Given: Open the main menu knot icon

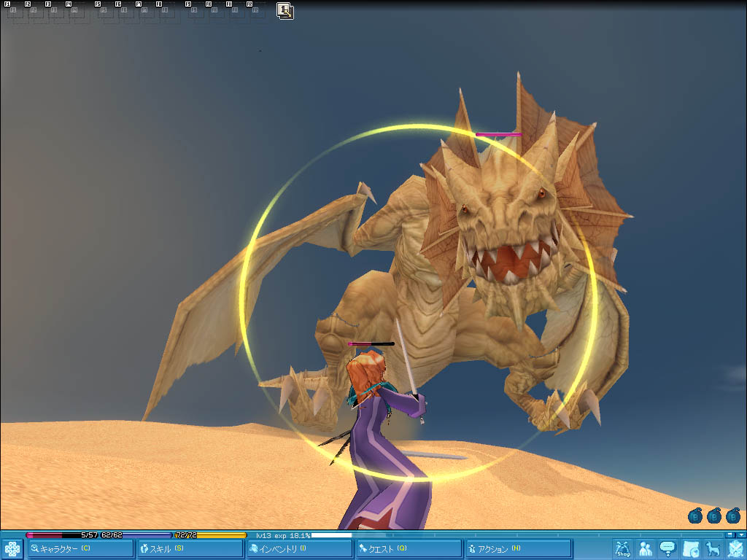Looking at the screenshot, I should click(12, 549).
